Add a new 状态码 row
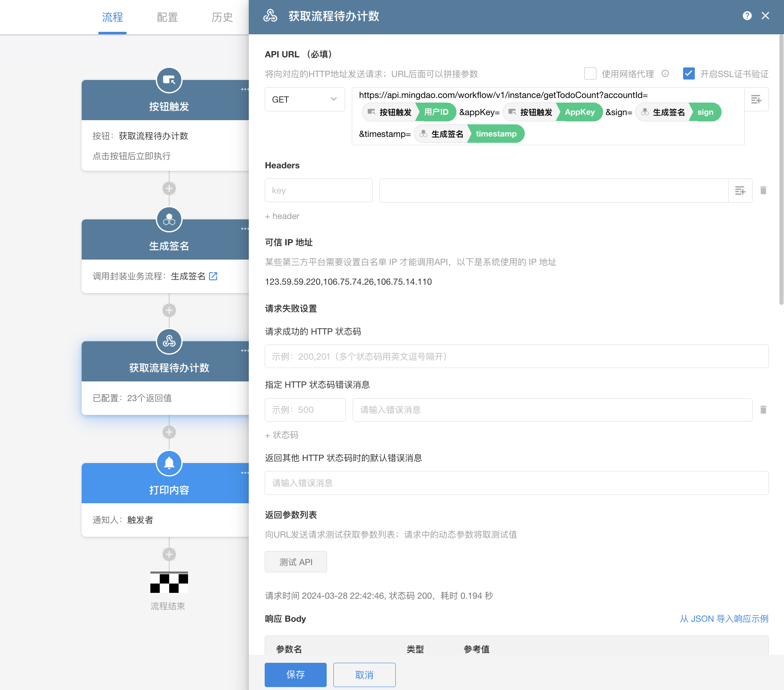The height and width of the screenshot is (690, 784). point(282,435)
